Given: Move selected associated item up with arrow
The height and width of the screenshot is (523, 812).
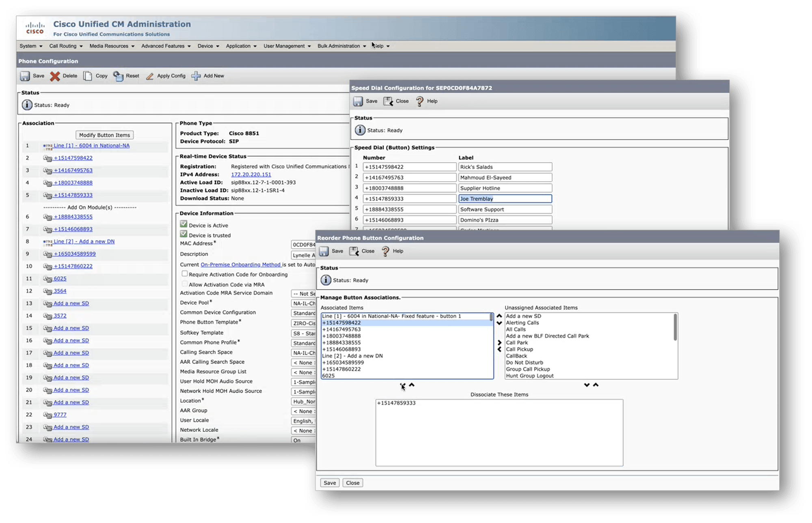Looking at the screenshot, I should 499,316.
